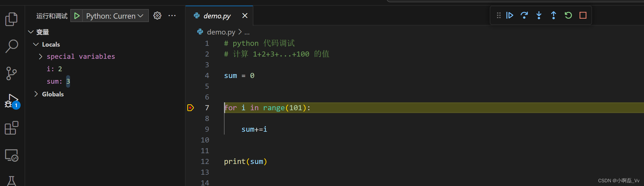Place cursor on 'sum+=i' statement
Viewport: 644px width, 186px height.
coord(254,129)
